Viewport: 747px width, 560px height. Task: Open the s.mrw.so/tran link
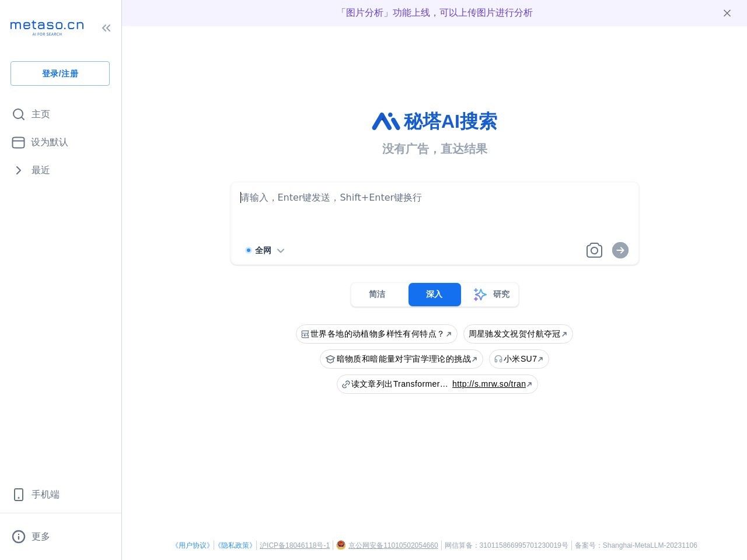pos(489,384)
